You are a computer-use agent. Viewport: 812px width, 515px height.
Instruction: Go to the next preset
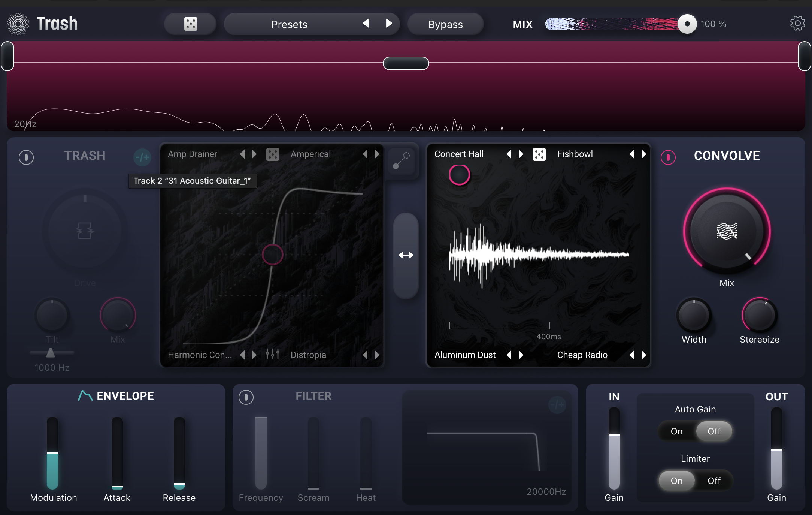click(389, 24)
